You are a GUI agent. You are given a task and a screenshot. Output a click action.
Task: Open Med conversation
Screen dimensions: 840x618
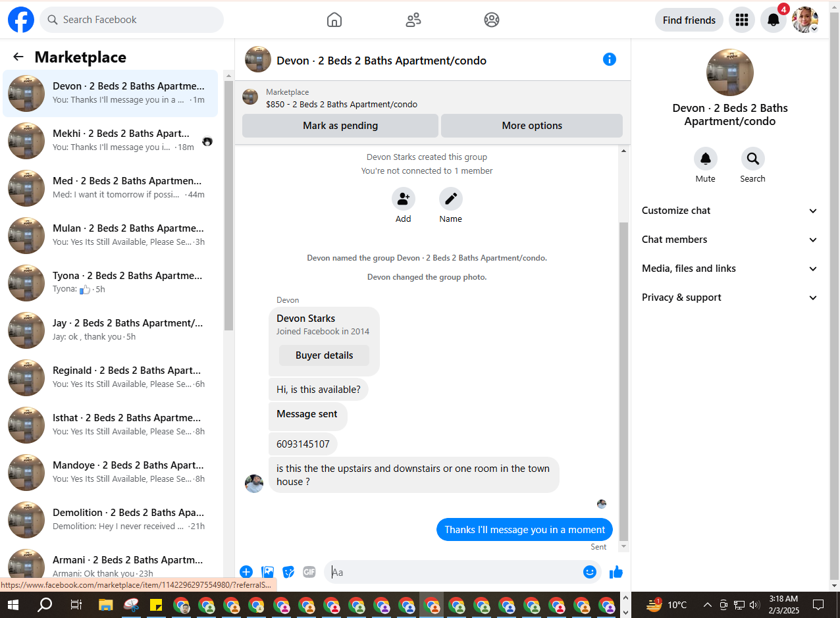pyautogui.click(x=111, y=188)
